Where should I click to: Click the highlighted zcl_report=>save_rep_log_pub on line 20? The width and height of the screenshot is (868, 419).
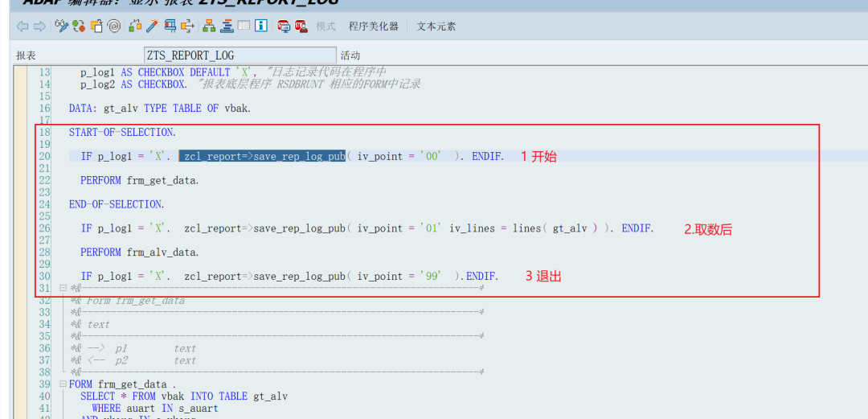click(262, 156)
